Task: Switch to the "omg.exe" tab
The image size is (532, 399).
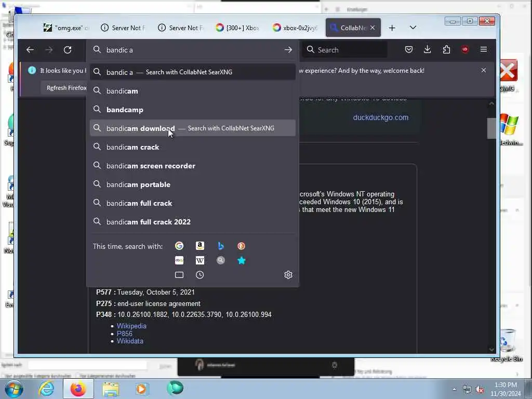Action: point(66,28)
